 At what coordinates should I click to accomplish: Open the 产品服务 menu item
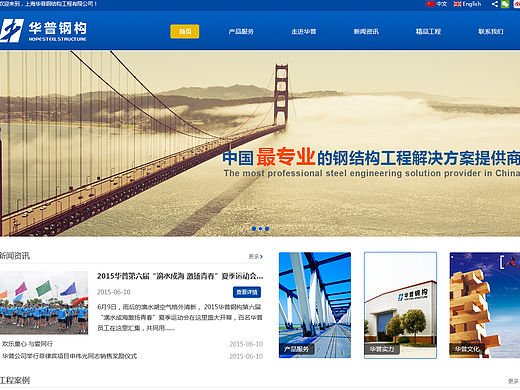pyautogui.click(x=241, y=31)
